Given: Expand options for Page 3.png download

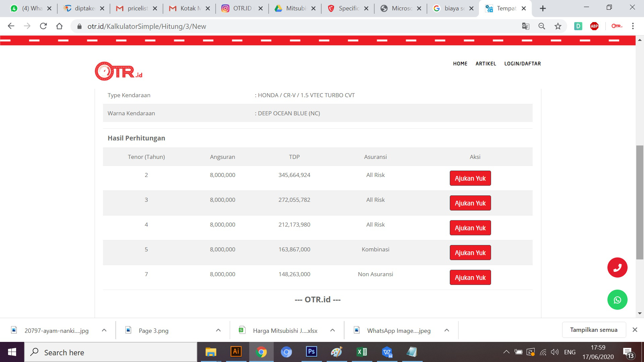Looking at the screenshot, I should tap(218, 330).
